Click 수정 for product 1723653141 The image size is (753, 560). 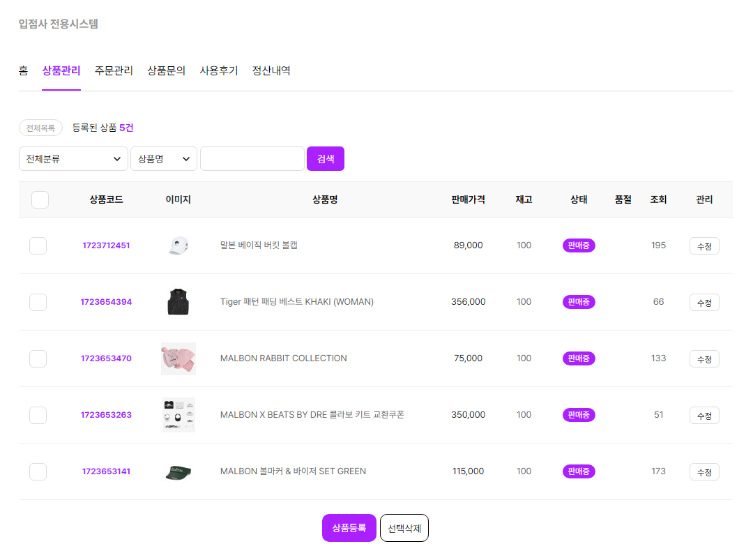704,472
